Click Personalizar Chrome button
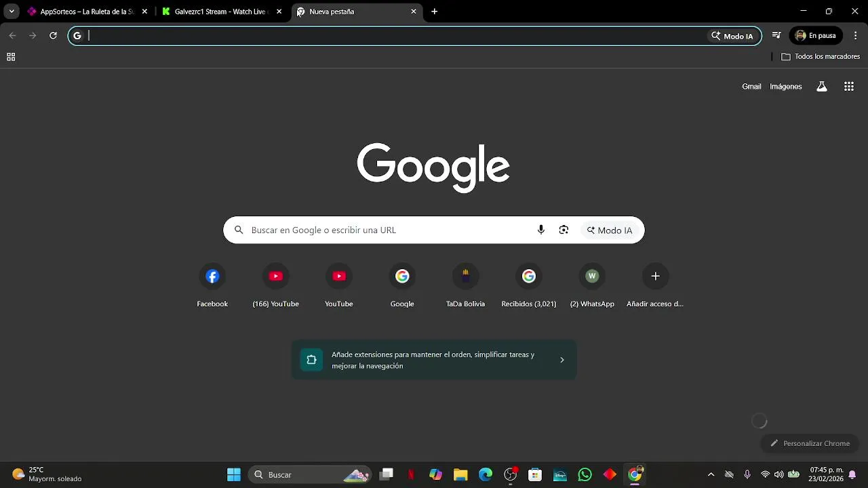The height and width of the screenshot is (488, 868). 810,443
